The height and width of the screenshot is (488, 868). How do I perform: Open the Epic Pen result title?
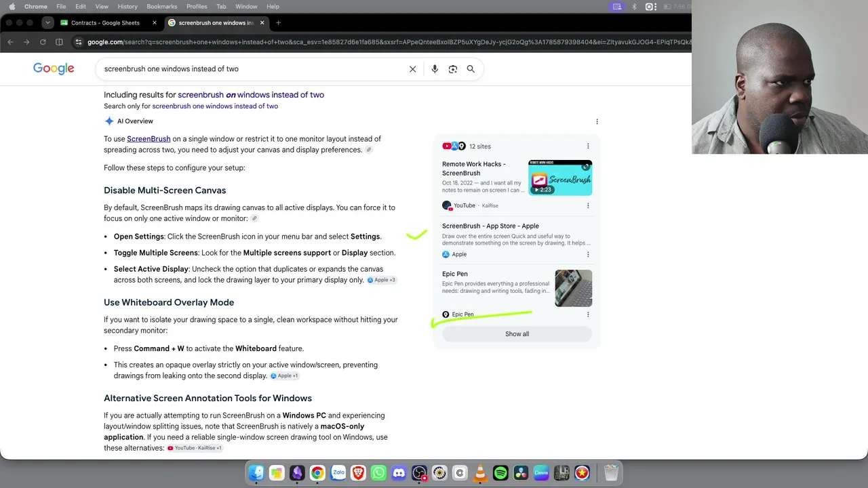(455, 274)
